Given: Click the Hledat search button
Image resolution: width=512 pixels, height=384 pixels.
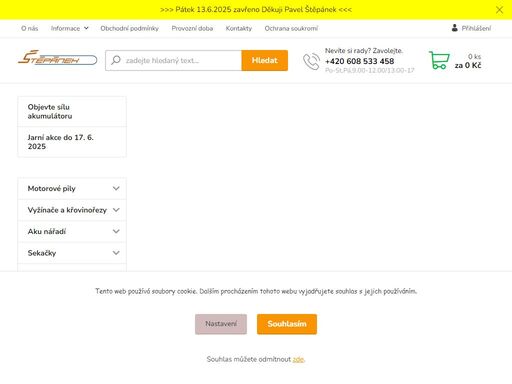Looking at the screenshot, I should (265, 60).
